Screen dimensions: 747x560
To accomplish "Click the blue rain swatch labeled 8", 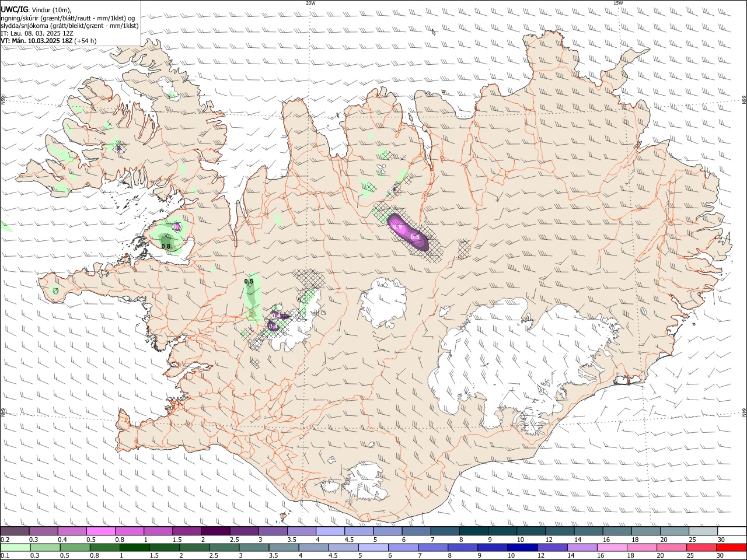I will pos(462,547).
